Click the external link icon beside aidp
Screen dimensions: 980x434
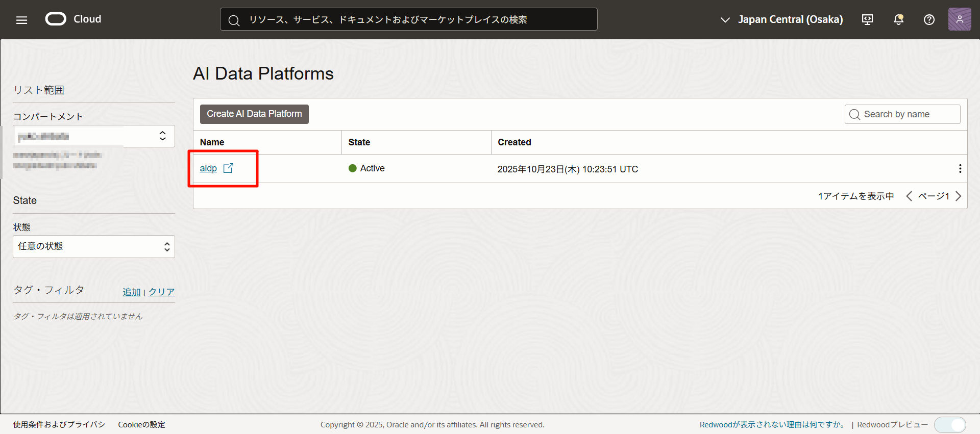pos(228,168)
